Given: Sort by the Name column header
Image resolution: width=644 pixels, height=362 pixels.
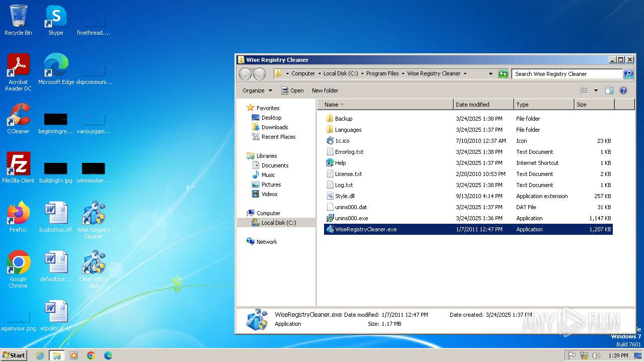Looking at the screenshot, I should pyautogui.click(x=385, y=105).
